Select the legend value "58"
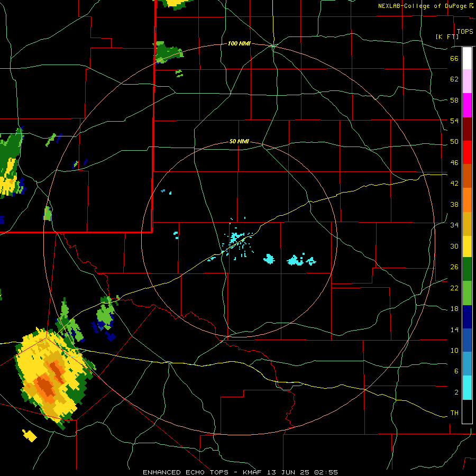Screen dimensions: 476x476 [x=454, y=100]
